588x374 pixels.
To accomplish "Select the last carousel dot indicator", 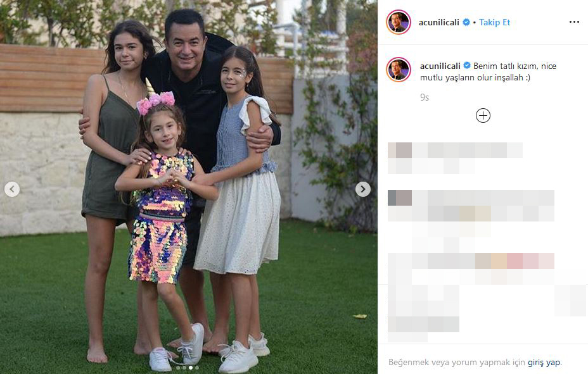I will [197, 368].
